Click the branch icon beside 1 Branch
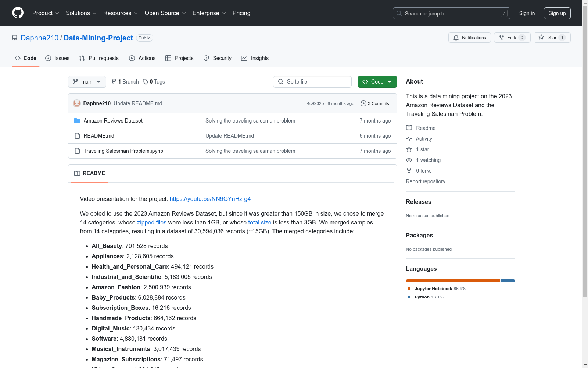Screen dimensions: 588x368 [114, 82]
